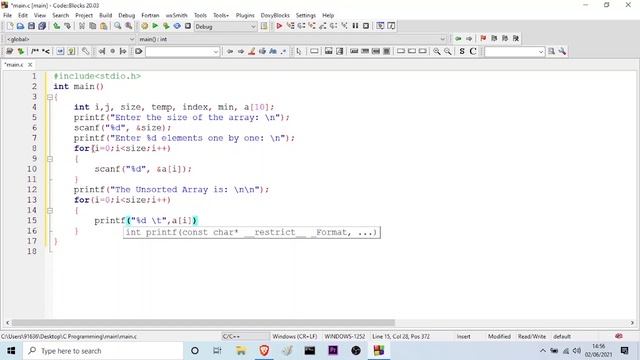This screenshot has width=640, height=360.
Task: Toggle source view with S icon
Action: click(462, 51)
